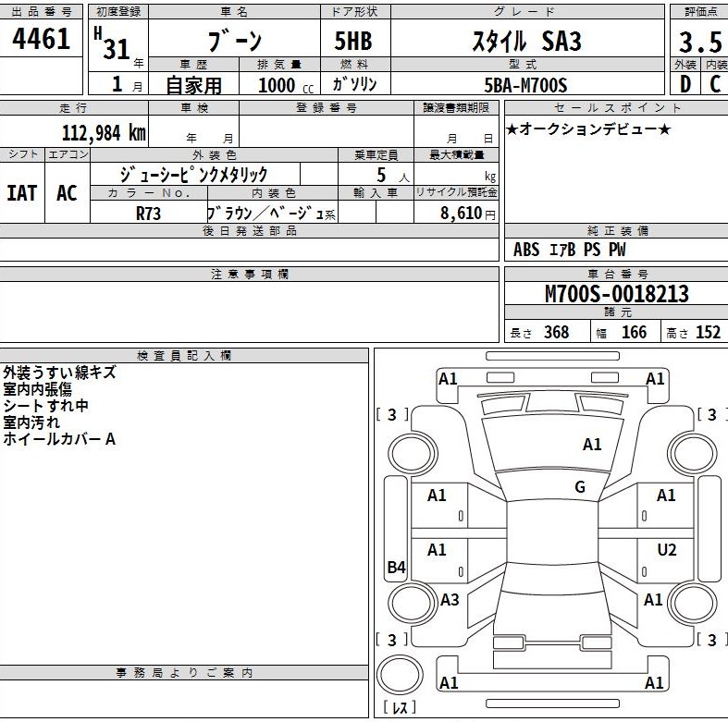Click the 3.5 evaluation score
This screenshot has height=722, width=728.
click(700, 43)
